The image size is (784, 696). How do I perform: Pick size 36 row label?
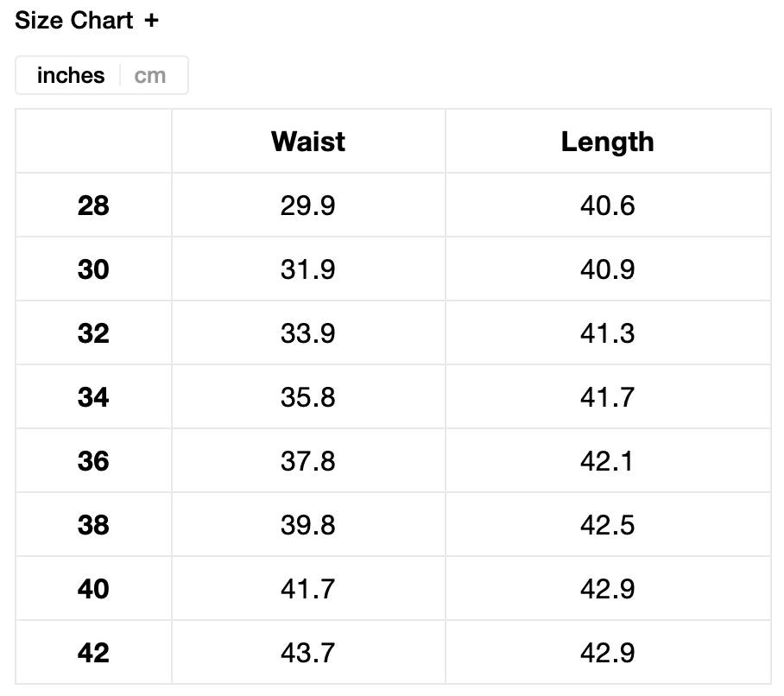(93, 461)
